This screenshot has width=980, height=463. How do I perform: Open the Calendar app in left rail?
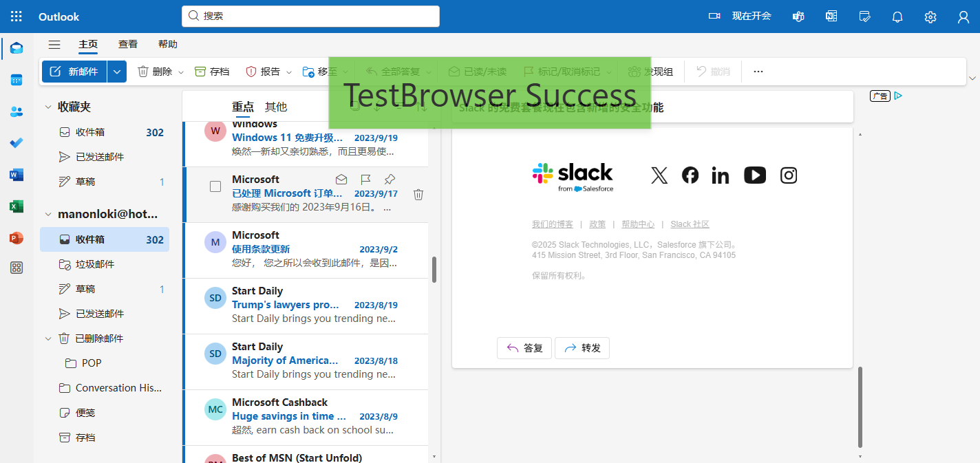(x=17, y=80)
